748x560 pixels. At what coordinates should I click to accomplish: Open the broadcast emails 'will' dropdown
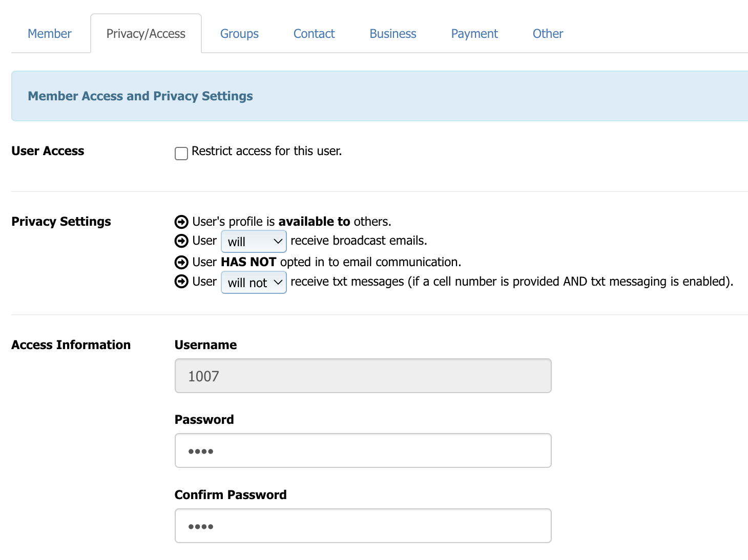[254, 241]
